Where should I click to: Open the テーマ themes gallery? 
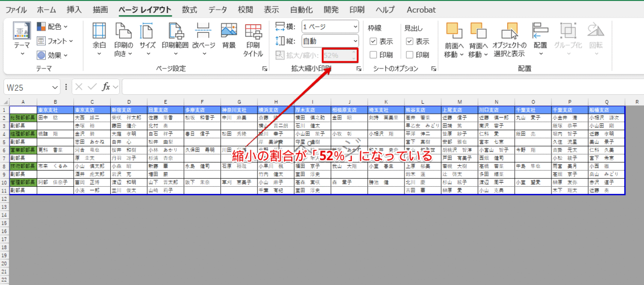coord(22,39)
